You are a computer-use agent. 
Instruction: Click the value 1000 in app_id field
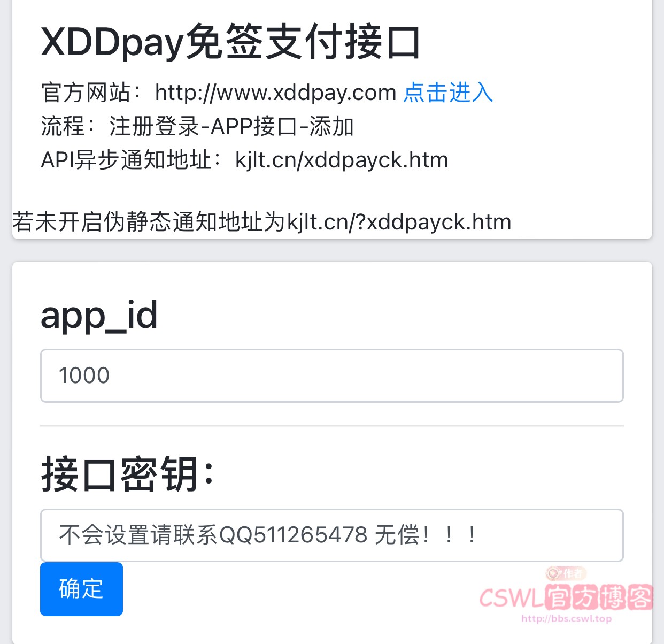click(84, 375)
